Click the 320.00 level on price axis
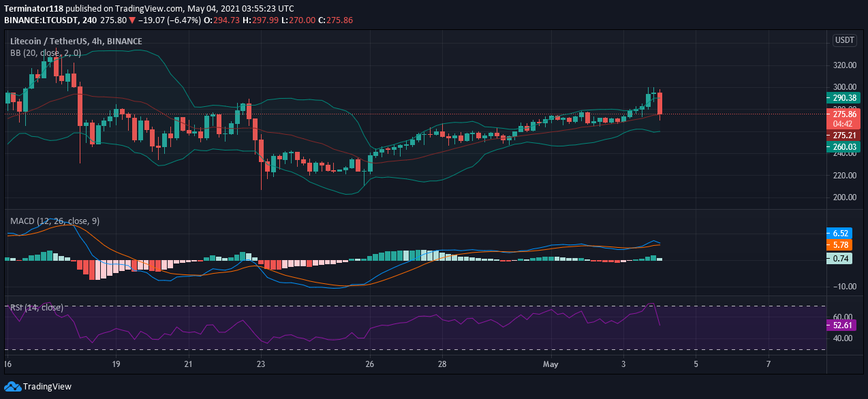Viewport: 868px width, 399px height. coord(843,65)
